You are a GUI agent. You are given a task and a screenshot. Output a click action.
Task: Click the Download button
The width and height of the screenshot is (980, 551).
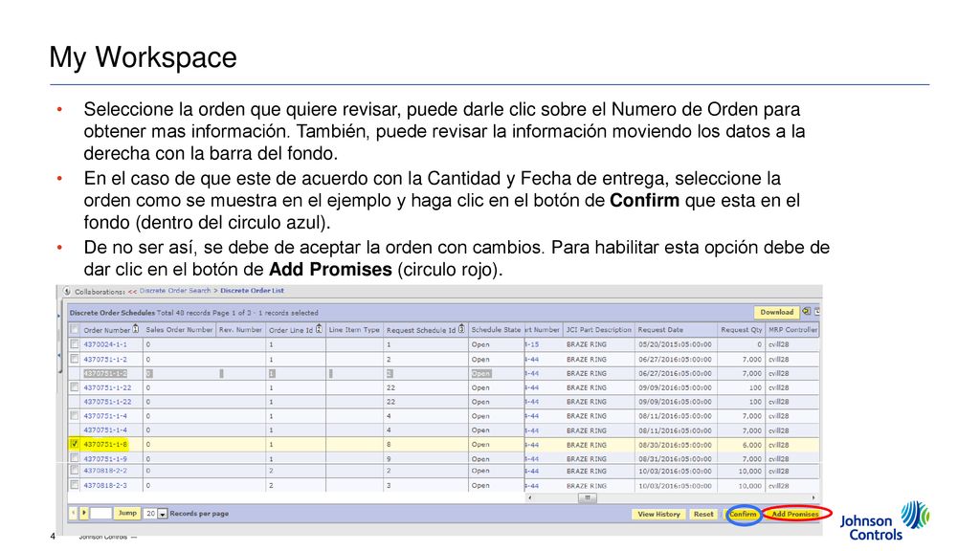pos(776,312)
